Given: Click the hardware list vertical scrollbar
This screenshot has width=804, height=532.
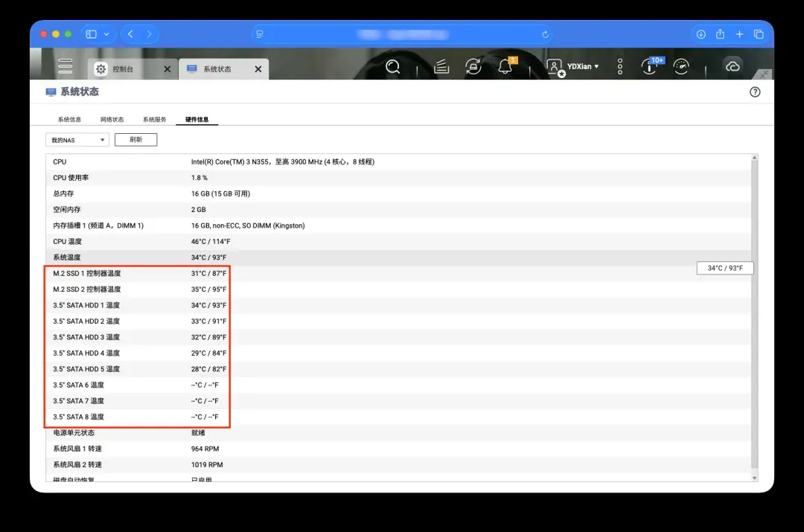Looking at the screenshot, I should 756,313.
